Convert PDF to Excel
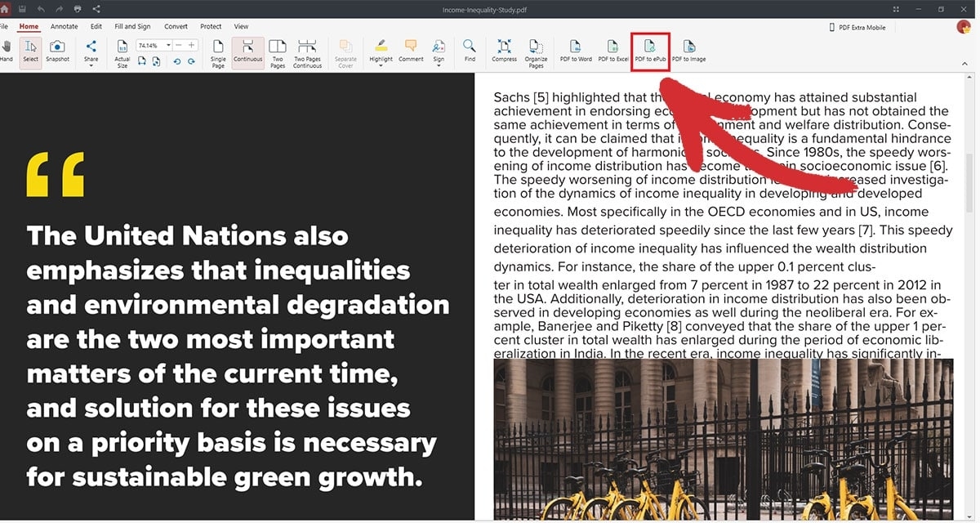Screen dimensions: 980x523 [613, 51]
